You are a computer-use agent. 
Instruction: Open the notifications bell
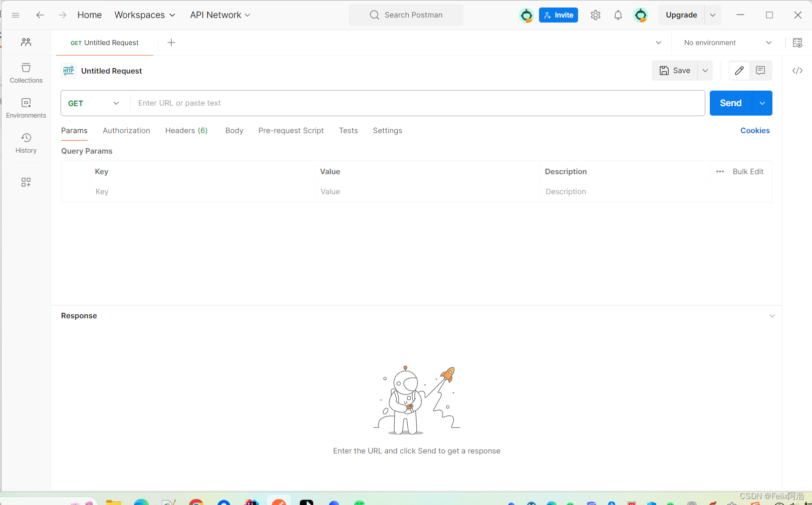[x=618, y=15]
